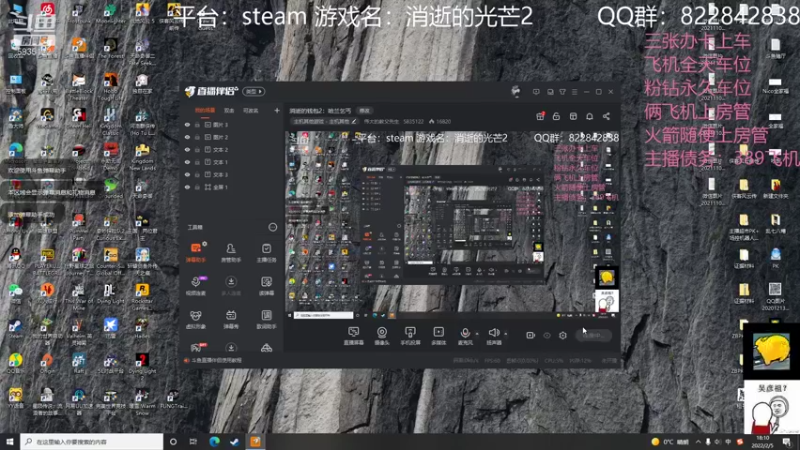Open the gift box icon with red badge
Viewport: 800px width, 450px height.
(x=540, y=116)
